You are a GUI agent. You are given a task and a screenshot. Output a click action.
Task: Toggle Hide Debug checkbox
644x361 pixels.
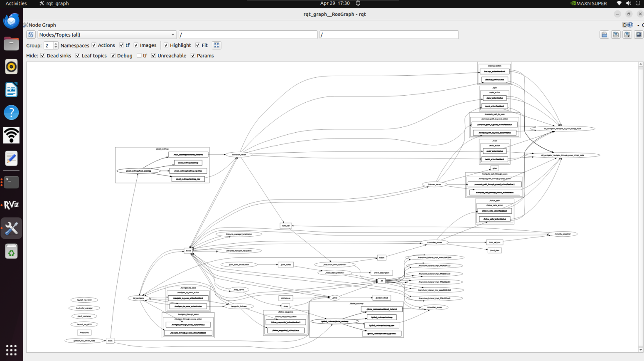pos(113,56)
